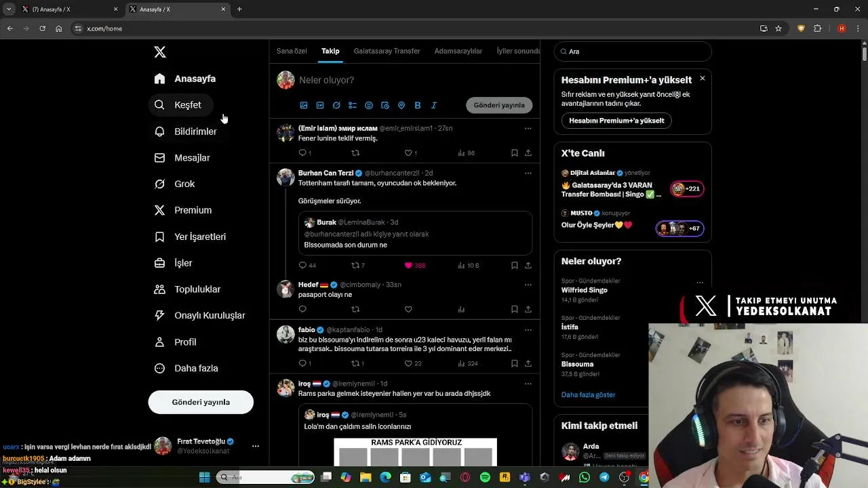Open account menu dots beside Fırat Tevetoğlu

pyautogui.click(x=256, y=446)
